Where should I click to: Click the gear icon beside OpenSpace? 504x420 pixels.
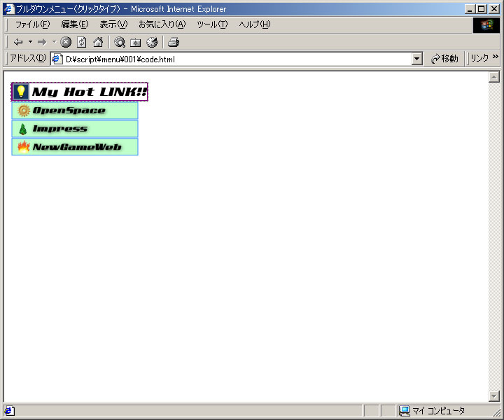pyautogui.click(x=24, y=111)
